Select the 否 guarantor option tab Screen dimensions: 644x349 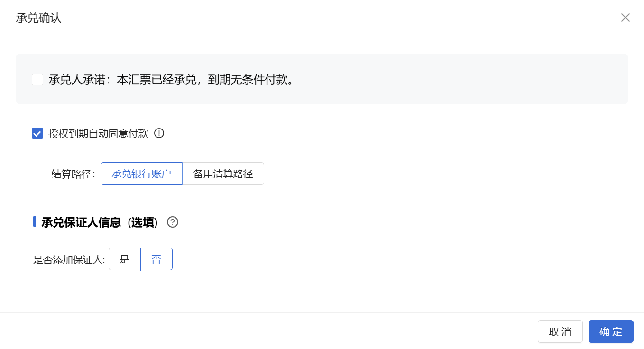coord(156,259)
